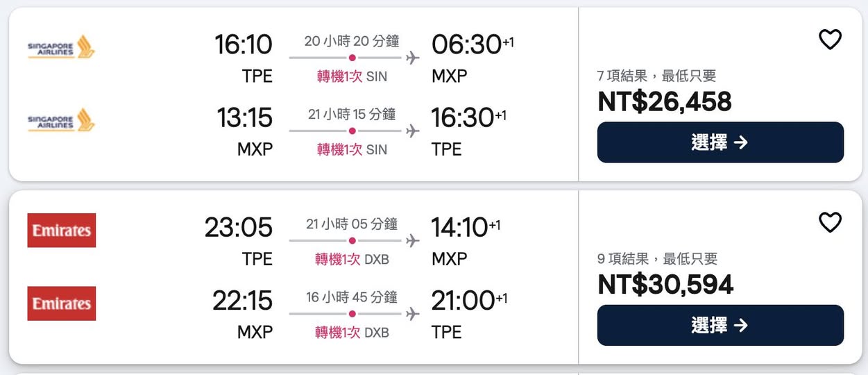Select the NT$30,594 Emirates flight
Image resolution: width=868 pixels, height=375 pixels.
coord(720,325)
